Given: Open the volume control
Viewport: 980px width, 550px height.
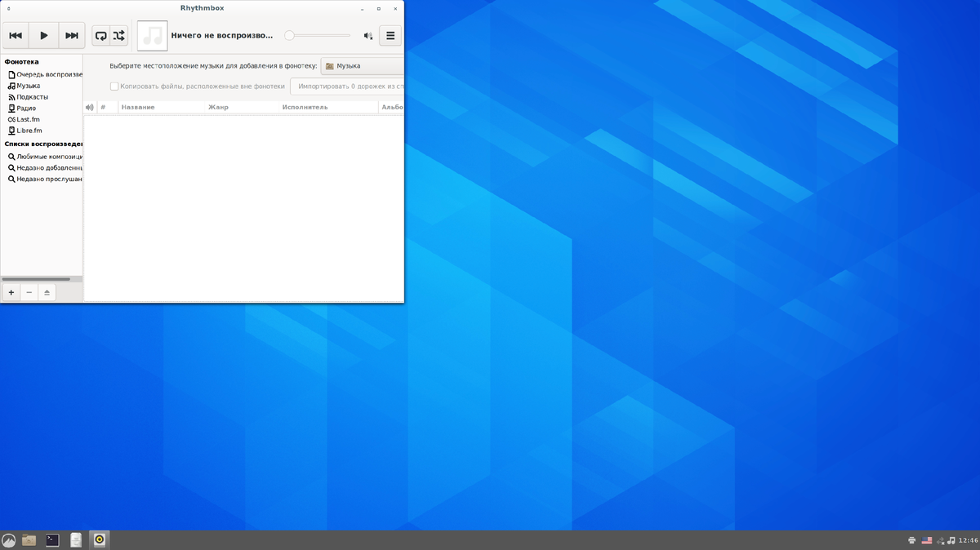Looking at the screenshot, I should [368, 36].
